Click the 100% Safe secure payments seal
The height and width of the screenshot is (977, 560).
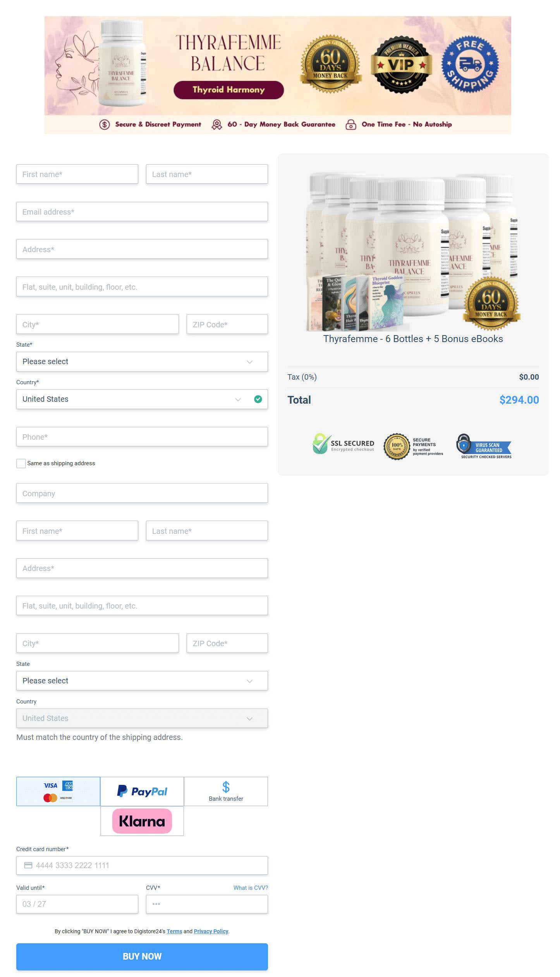(397, 446)
